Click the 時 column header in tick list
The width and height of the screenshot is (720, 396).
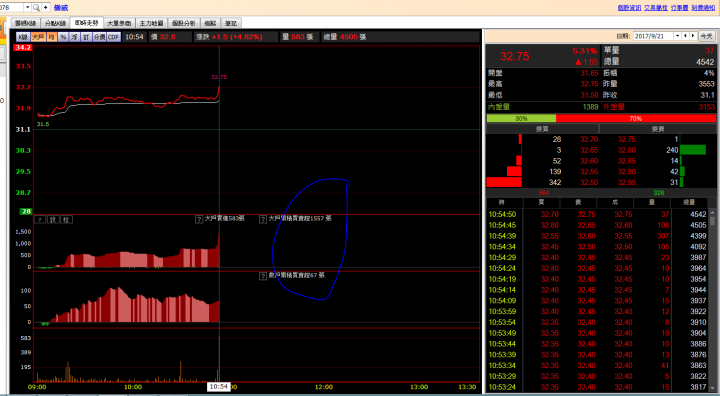tap(504, 203)
